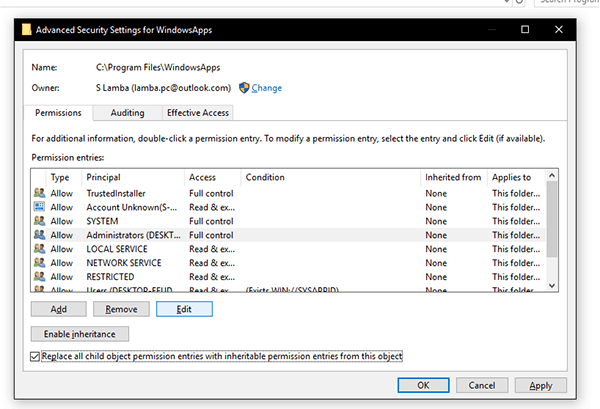Click the user group icon for TrustedInstaller
The width and height of the screenshot is (600, 409).
tap(39, 193)
